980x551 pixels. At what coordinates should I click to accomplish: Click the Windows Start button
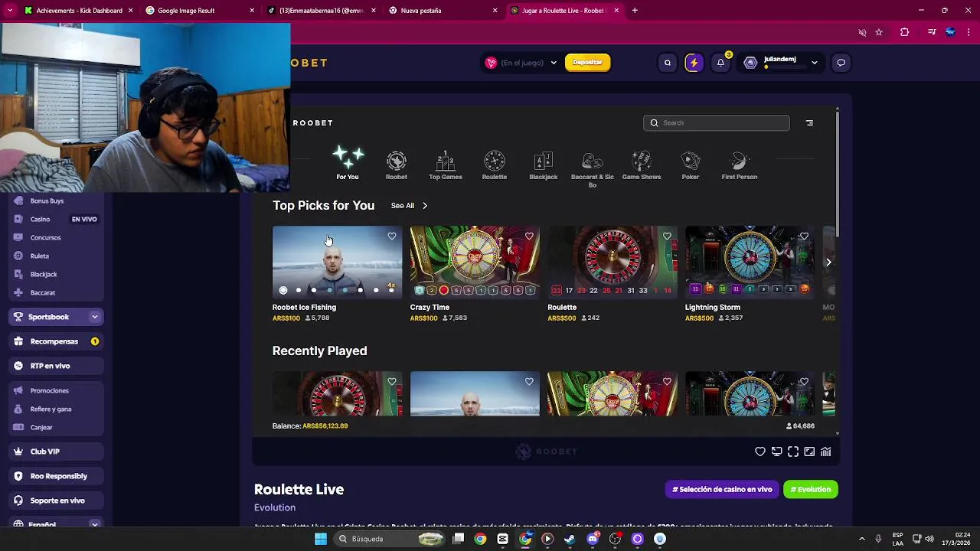point(321,539)
